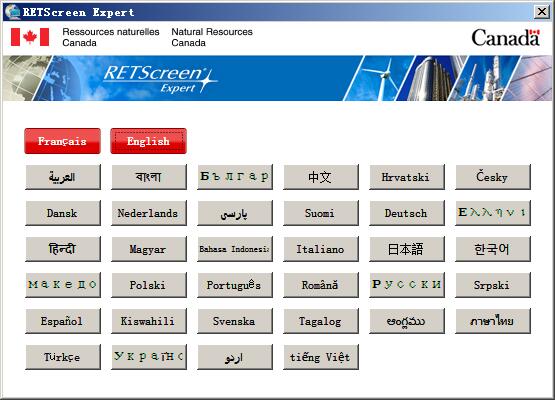Choose the Português language button
Screen dimensions: 555x400
tap(235, 285)
